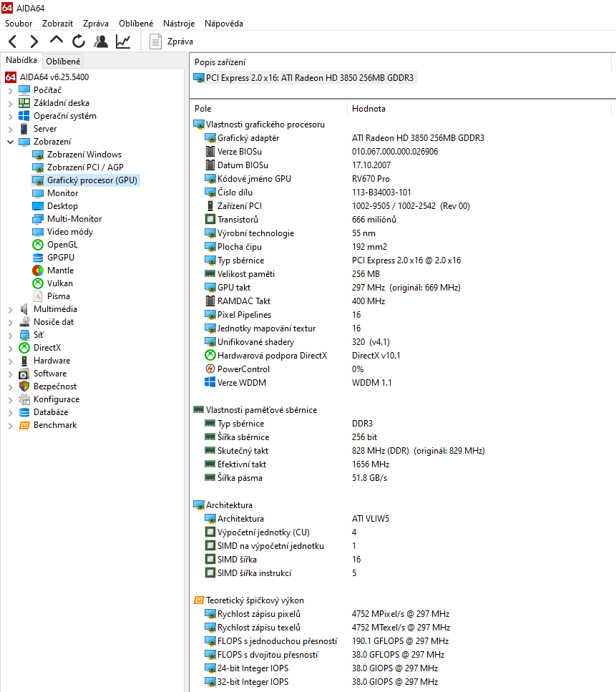Select the Mantle tree item
Image resolution: width=616 pixels, height=692 pixels.
point(60,271)
